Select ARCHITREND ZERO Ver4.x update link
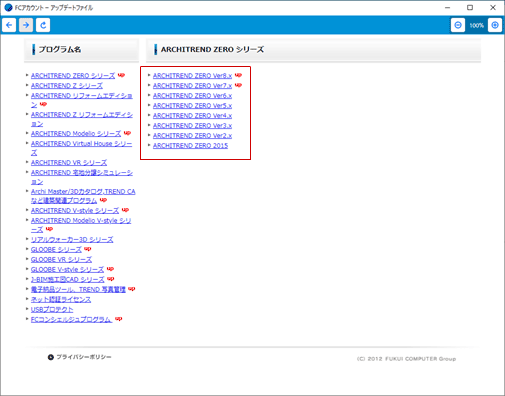This screenshot has height=396, width=505. (192, 116)
